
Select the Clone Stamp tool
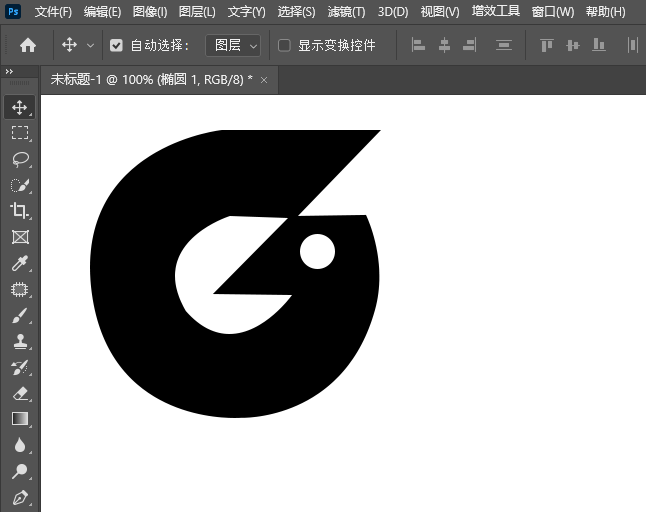19,341
